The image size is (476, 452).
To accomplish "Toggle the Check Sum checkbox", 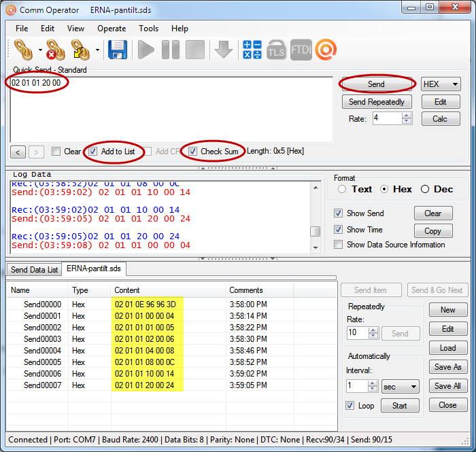I will (192, 151).
